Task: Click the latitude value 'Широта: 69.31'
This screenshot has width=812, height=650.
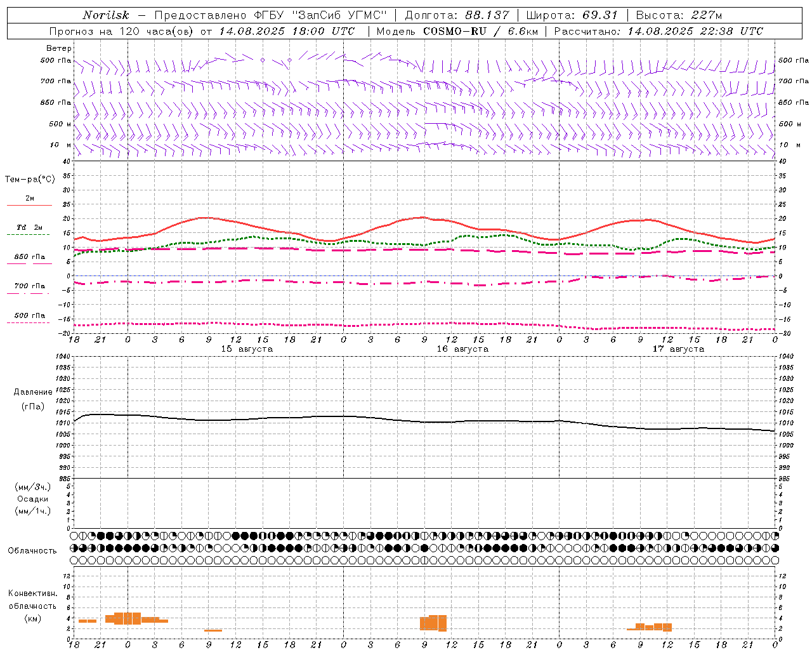Action: pyautogui.click(x=572, y=15)
